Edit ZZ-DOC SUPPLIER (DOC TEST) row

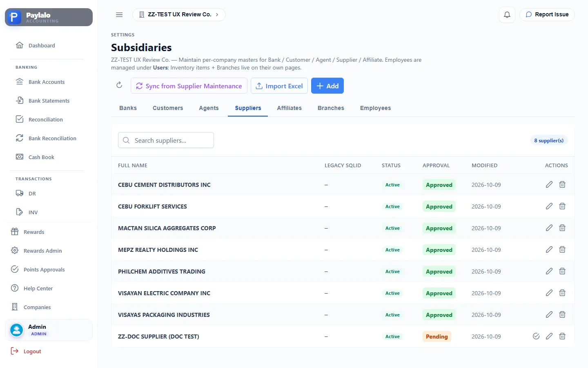coord(549,337)
